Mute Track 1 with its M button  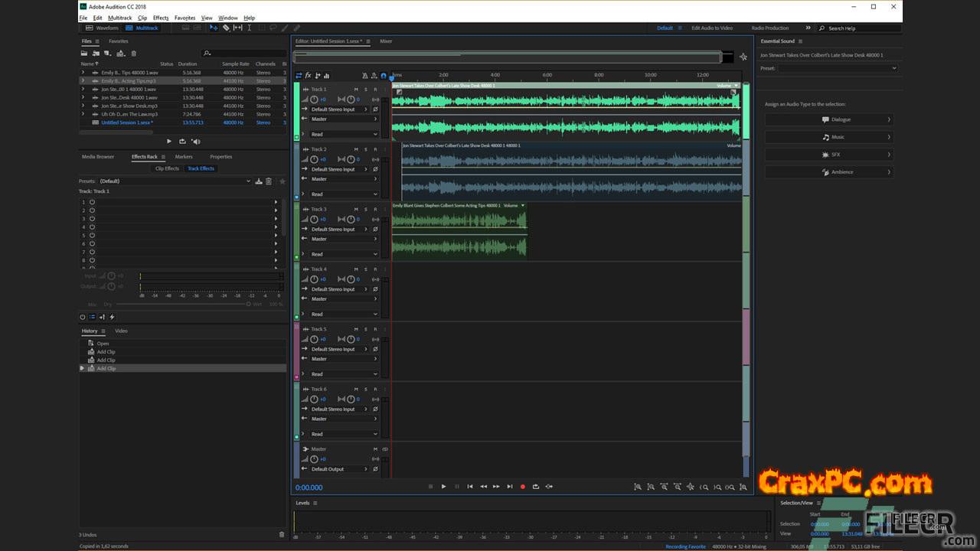tap(355, 90)
